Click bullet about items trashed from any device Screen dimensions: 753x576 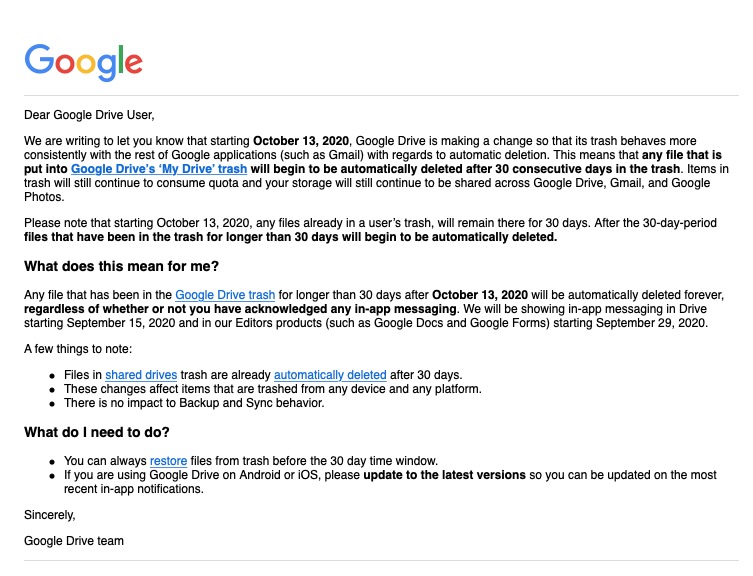[275, 388]
